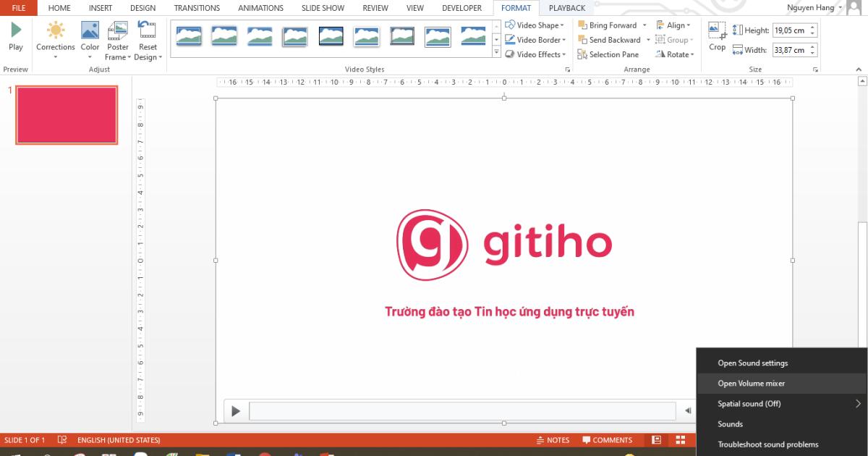The image size is (868, 456).
Task: Click Send Backward in the Arrange group
Action: pos(613,39)
